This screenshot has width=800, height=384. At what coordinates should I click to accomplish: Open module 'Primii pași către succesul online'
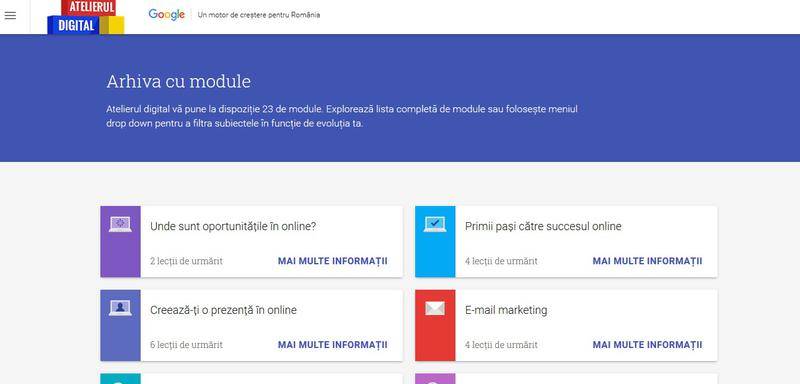pyautogui.click(x=543, y=226)
